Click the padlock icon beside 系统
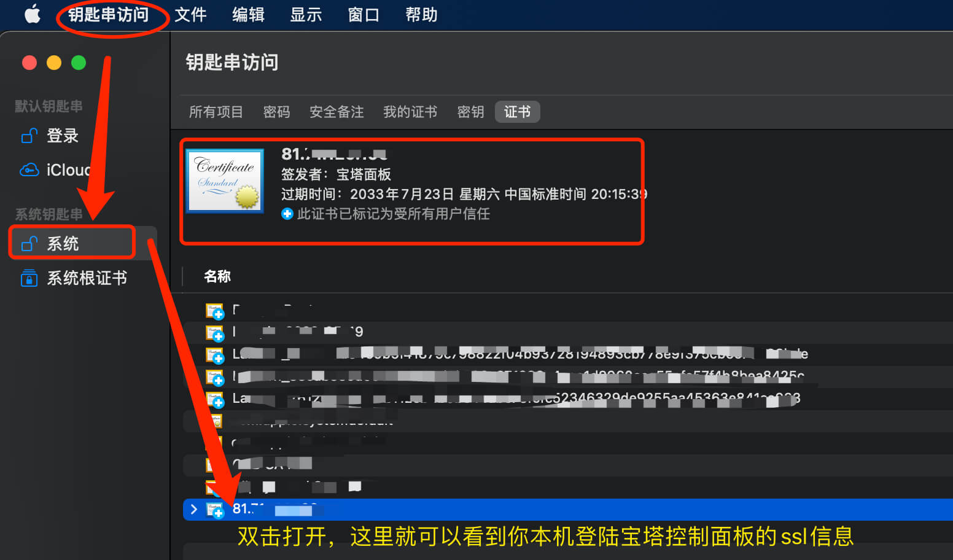The image size is (953, 560). point(29,243)
